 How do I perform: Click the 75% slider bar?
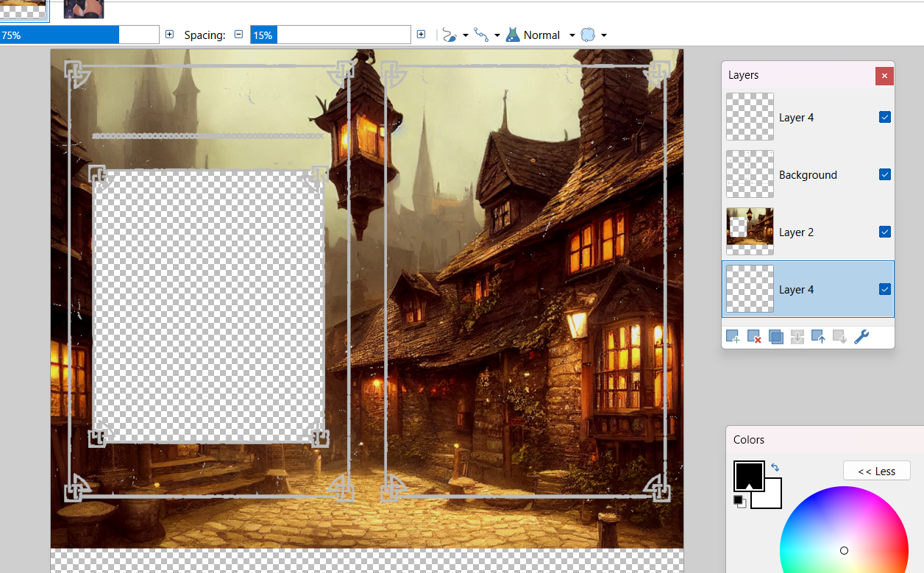tap(79, 35)
